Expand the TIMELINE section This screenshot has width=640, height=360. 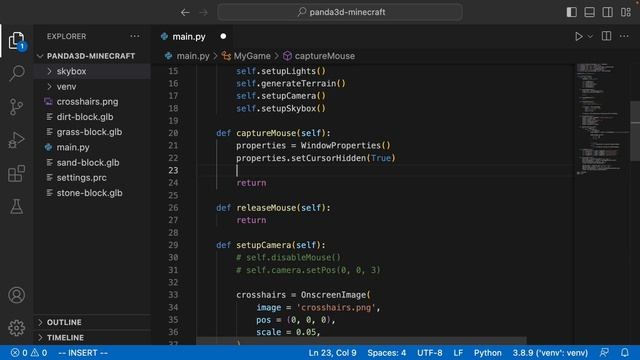pos(93,338)
